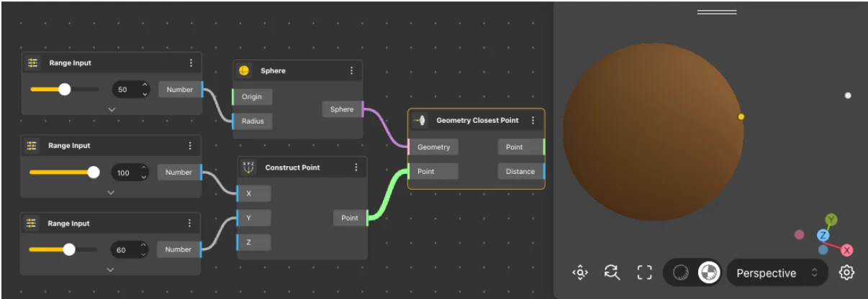Click the Radius input on Sphere node

(x=253, y=121)
